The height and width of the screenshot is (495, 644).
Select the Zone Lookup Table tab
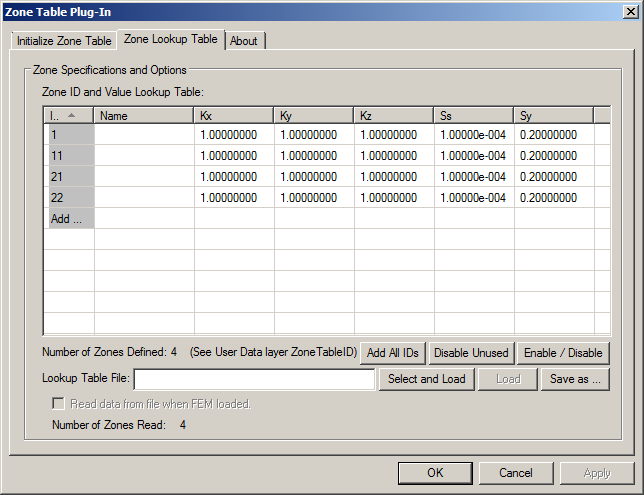coord(170,39)
